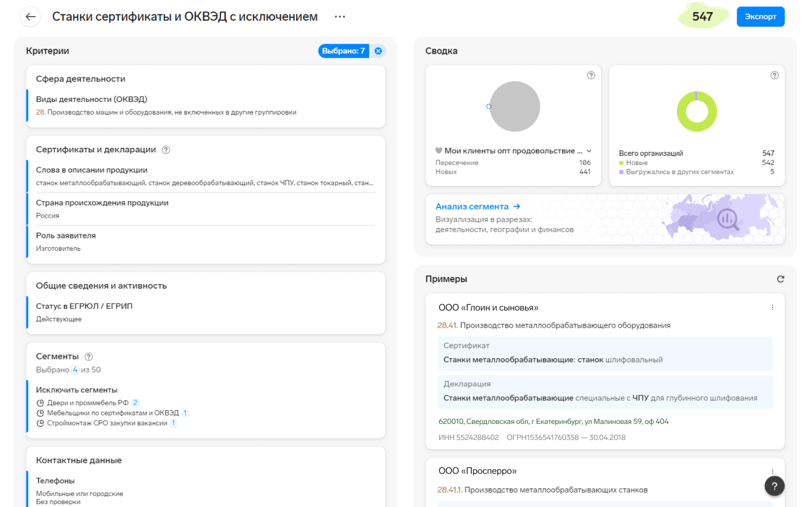Click the map magnifier analysis icon
This screenshot has height=507, width=812.
point(728,219)
